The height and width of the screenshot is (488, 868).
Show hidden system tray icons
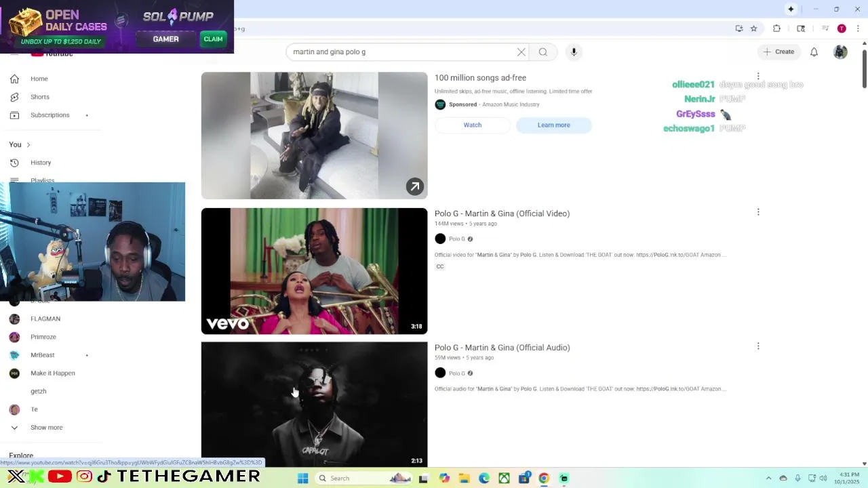(x=768, y=479)
